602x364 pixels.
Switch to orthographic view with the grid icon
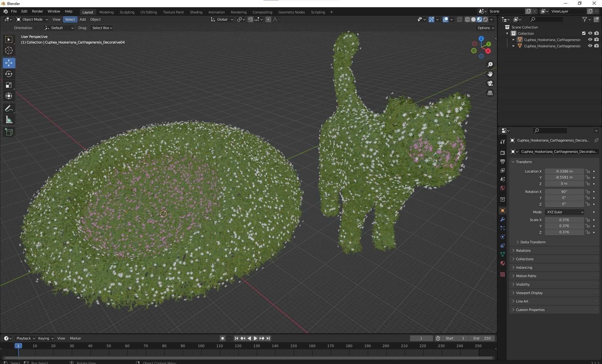pos(490,93)
